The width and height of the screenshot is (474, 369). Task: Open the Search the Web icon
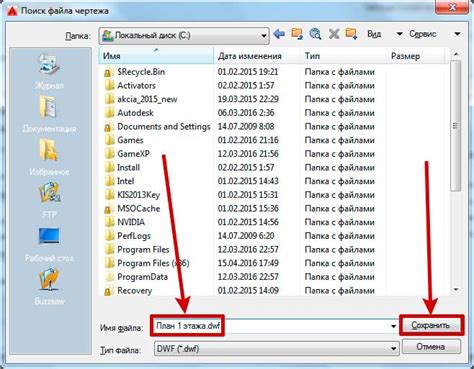point(315,34)
